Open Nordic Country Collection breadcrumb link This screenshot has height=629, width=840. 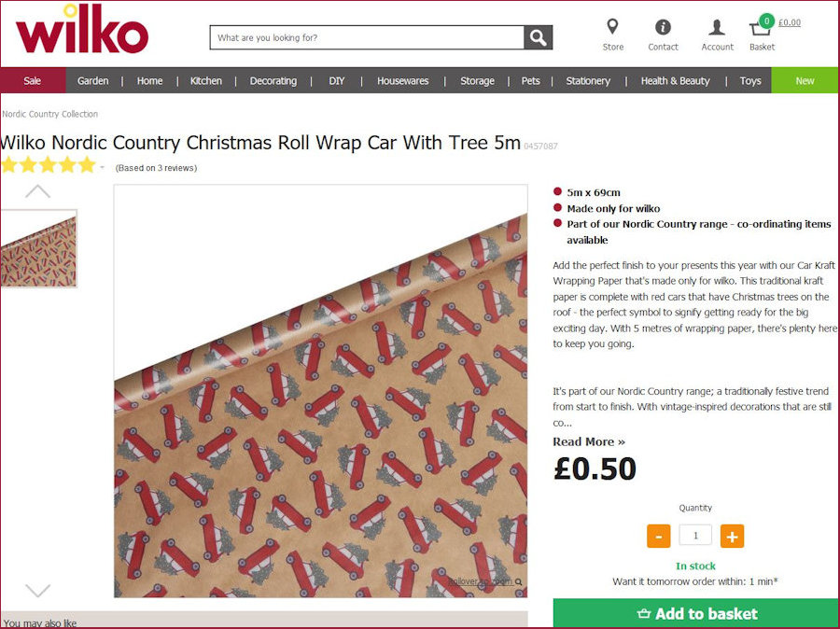tap(50, 114)
